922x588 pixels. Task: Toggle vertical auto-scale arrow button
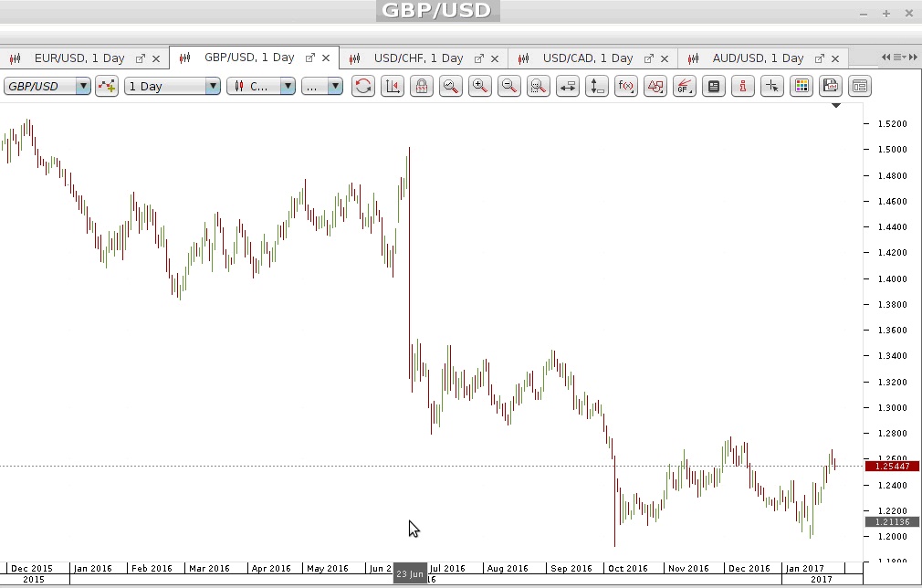597,86
